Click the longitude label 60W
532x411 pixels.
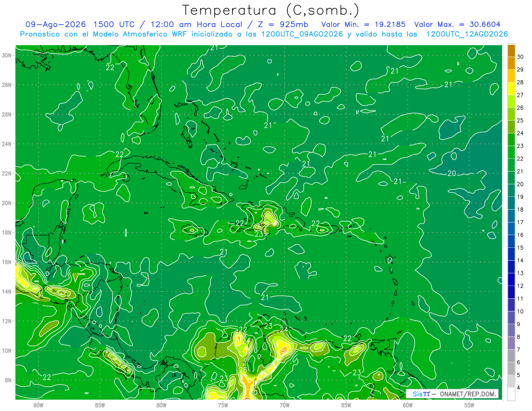[x=408, y=405]
